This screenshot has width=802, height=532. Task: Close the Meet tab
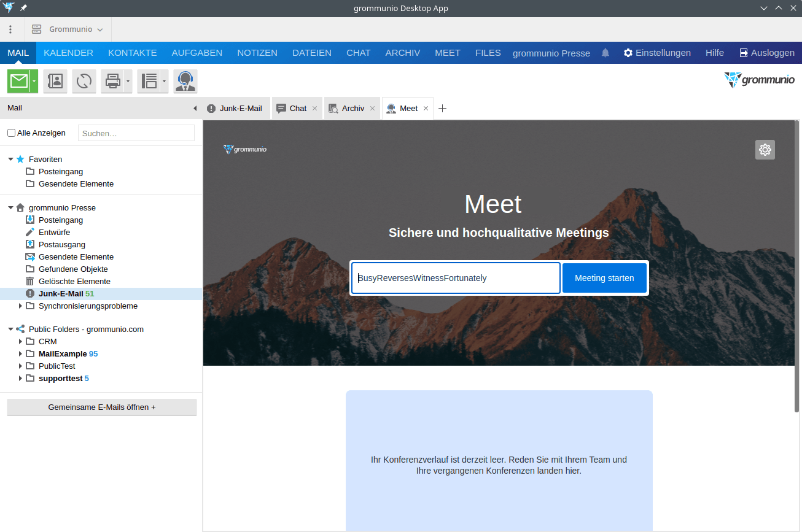(426, 109)
